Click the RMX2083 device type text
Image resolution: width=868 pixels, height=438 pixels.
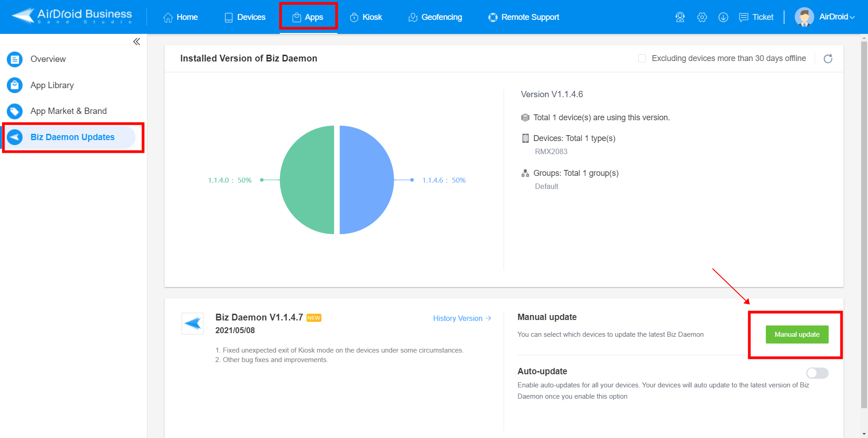pyautogui.click(x=551, y=151)
